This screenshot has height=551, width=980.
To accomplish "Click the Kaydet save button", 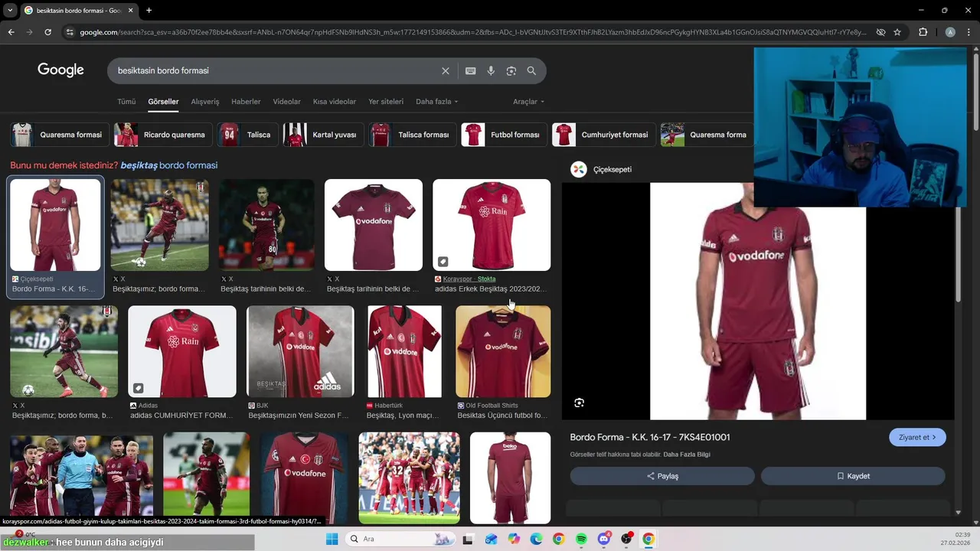I will [853, 476].
